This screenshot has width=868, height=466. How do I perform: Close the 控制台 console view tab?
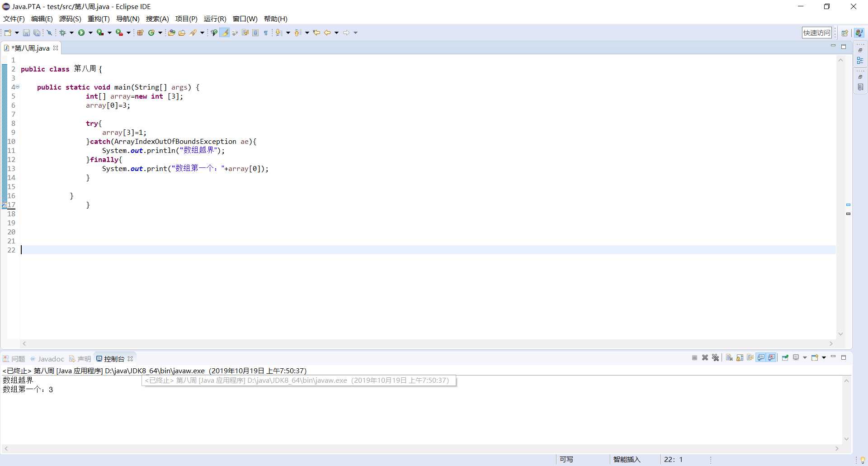pyautogui.click(x=130, y=359)
